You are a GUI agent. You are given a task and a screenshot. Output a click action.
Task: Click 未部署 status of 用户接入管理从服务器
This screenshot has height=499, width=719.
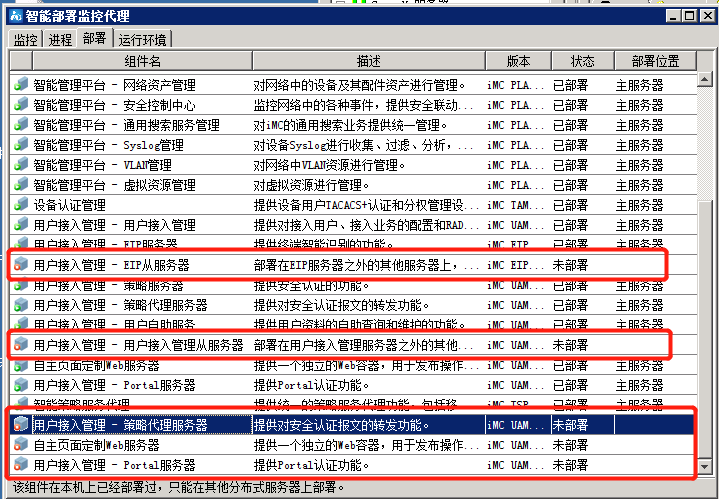pos(570,345)
